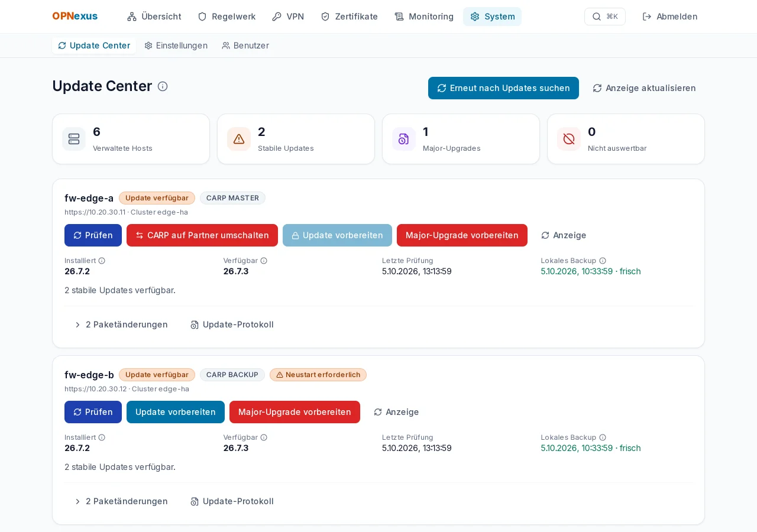Click info icon next to fw-edge-a Lokales Backup
The image size is (757, 532).
coord(603,261)
